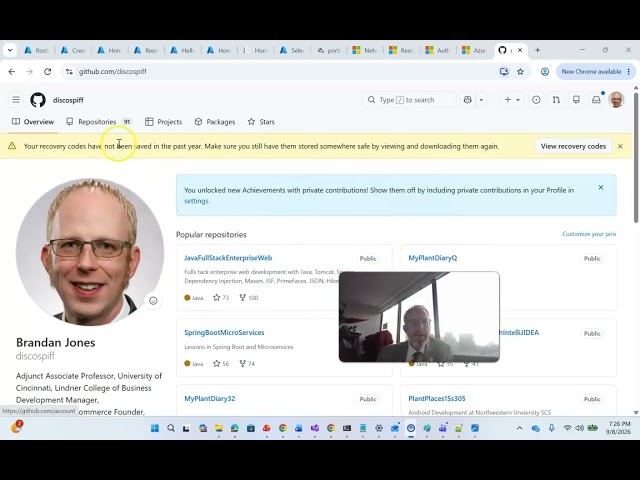Open the GitHub hamburger navigation menu

[16, 100]
